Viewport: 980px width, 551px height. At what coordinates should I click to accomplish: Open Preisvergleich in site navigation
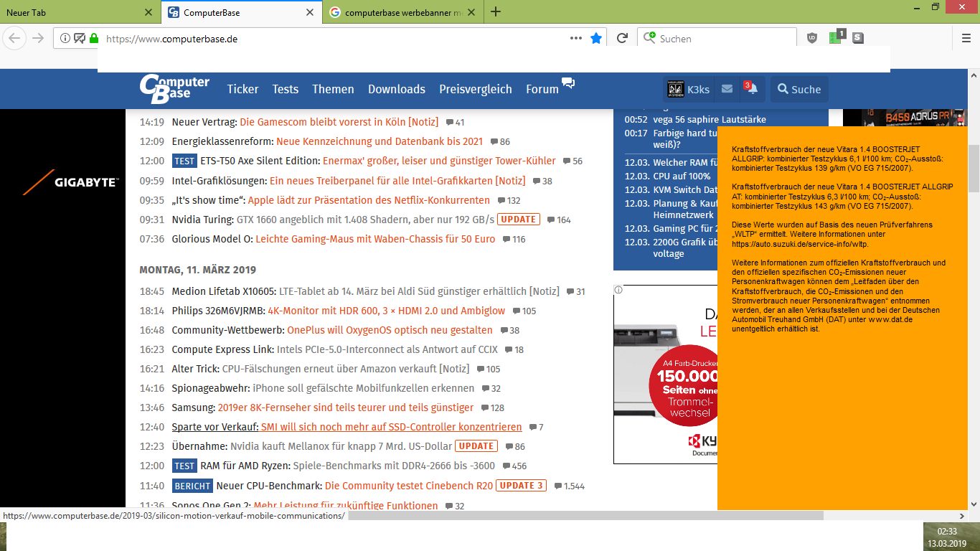pyautogui.click(x=476, y=89)
